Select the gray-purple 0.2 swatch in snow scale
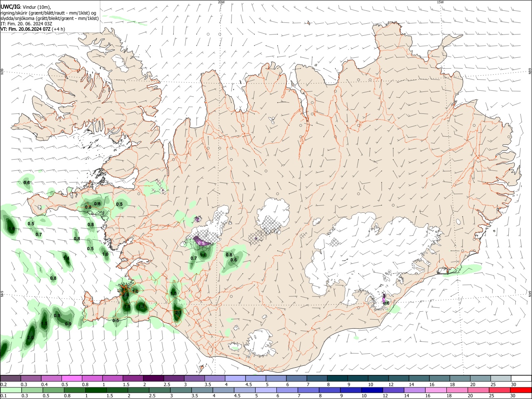This screenshot has width=532, height=399. 10,378
